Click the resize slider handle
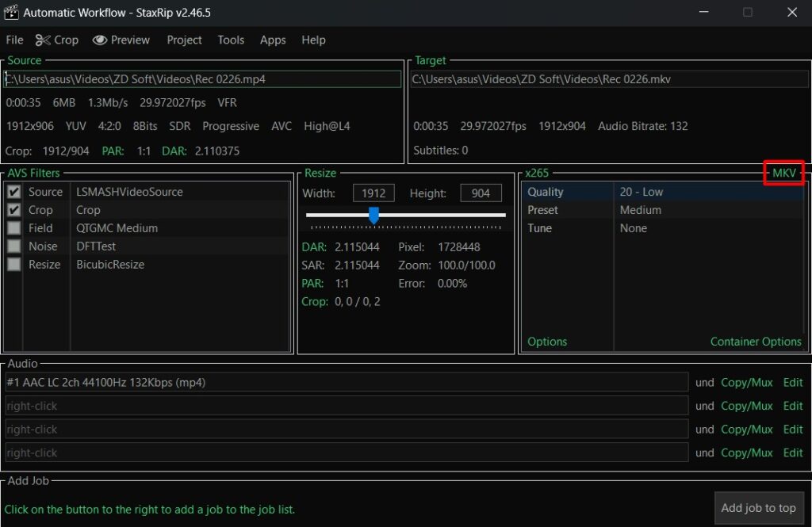The image size is (812, 527). [x=373, y=216]
